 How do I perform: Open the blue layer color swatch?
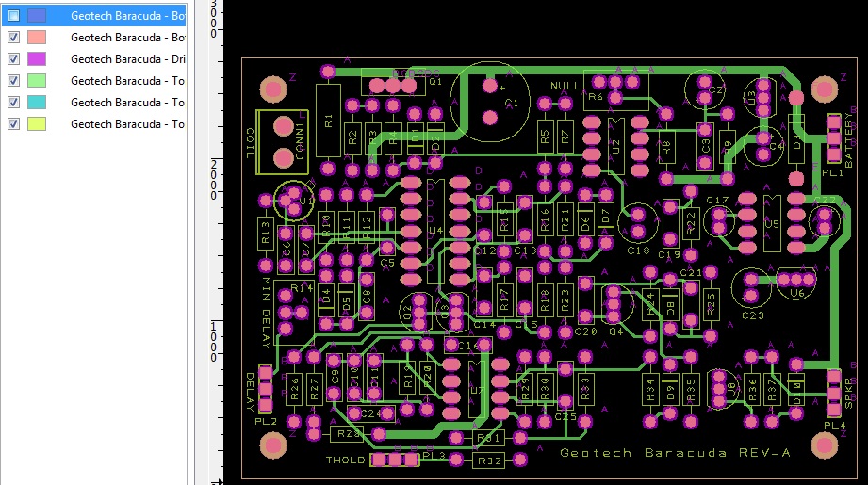[x=37, y=15]
